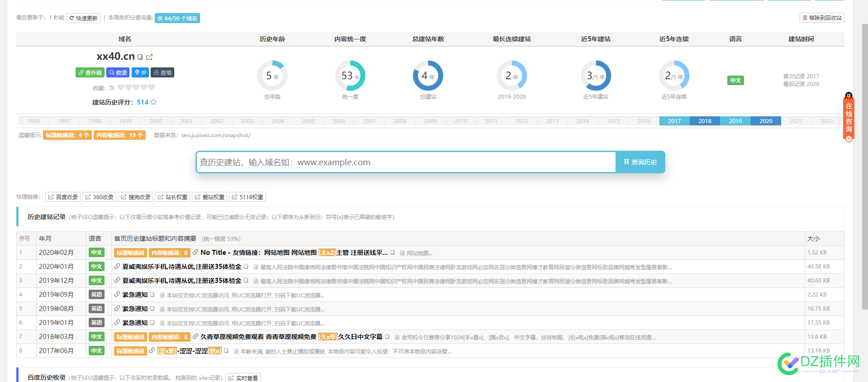This screenshot has height=382, width=868.
Task: Copy the xx40.cn domain name
Action: click(x=140, y=57)
